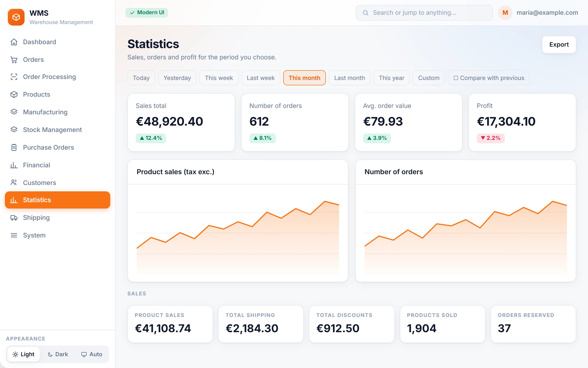Image resolution: width=588 pixels, height=368 pixels.
Task: Click the Products box icon
Action: tap(14, 94)
